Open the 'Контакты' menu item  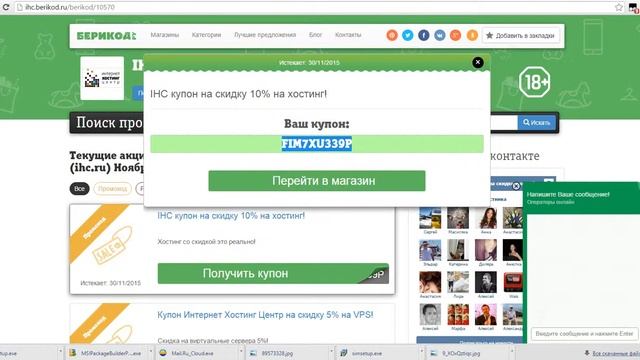point(348,35)
